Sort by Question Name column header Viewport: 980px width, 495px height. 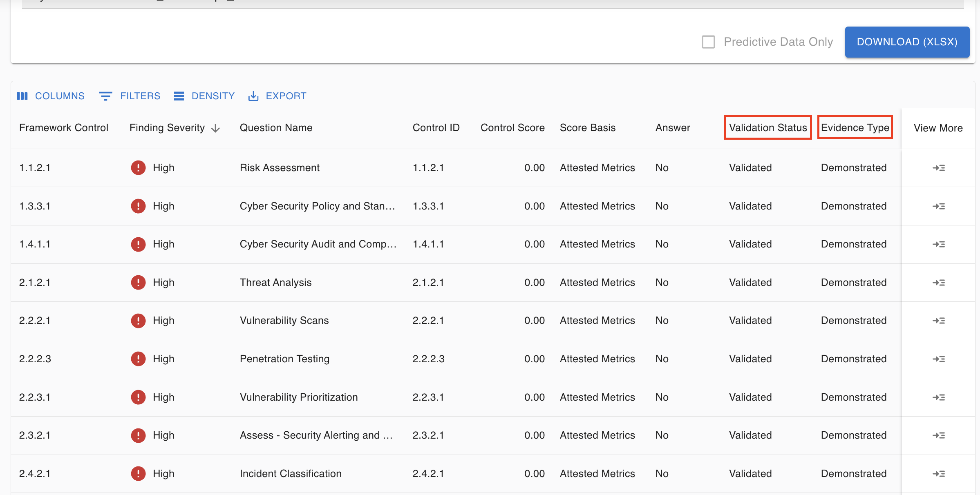pos(276,128)
